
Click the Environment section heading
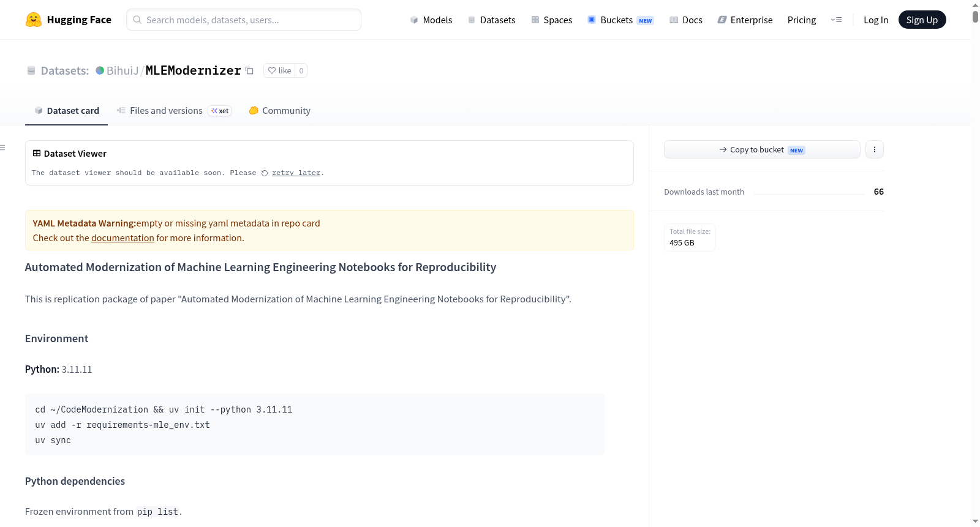click(56, 338)
